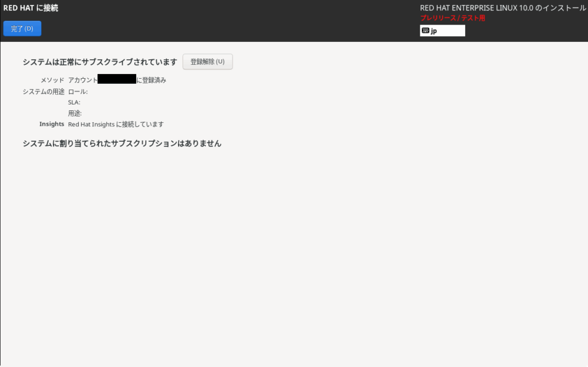Viewport: 588px width, 367px height.
Task: Click the blacked-out account name box
Action: 117,79
